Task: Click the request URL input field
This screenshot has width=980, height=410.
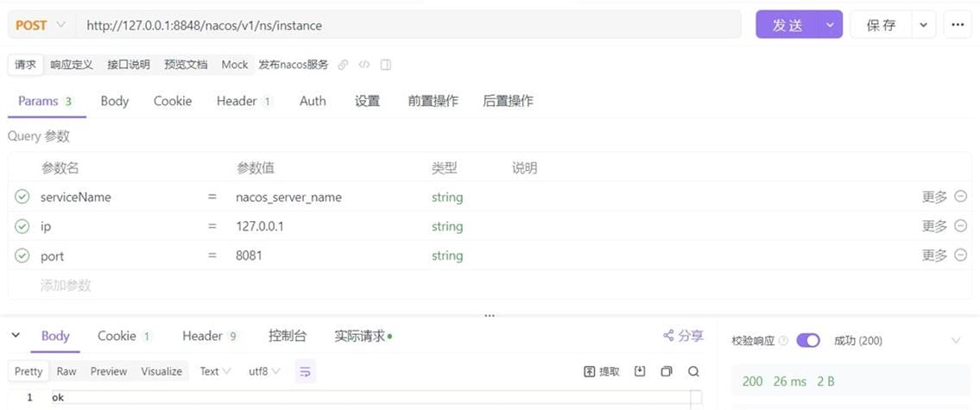Action: point(406,25)
